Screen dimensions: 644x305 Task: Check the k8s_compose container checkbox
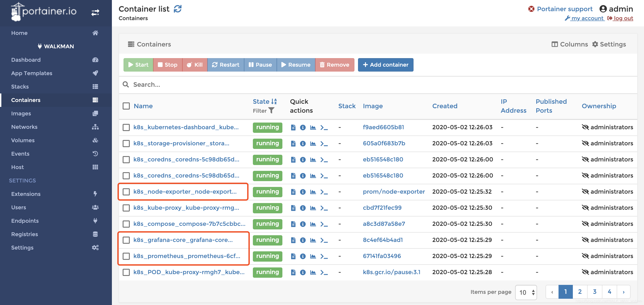(x=126, y=224)
